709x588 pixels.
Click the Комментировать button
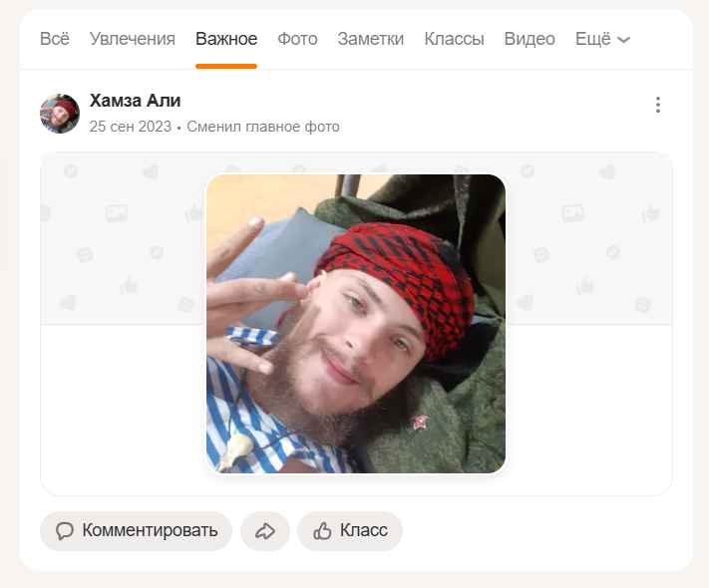136,531
